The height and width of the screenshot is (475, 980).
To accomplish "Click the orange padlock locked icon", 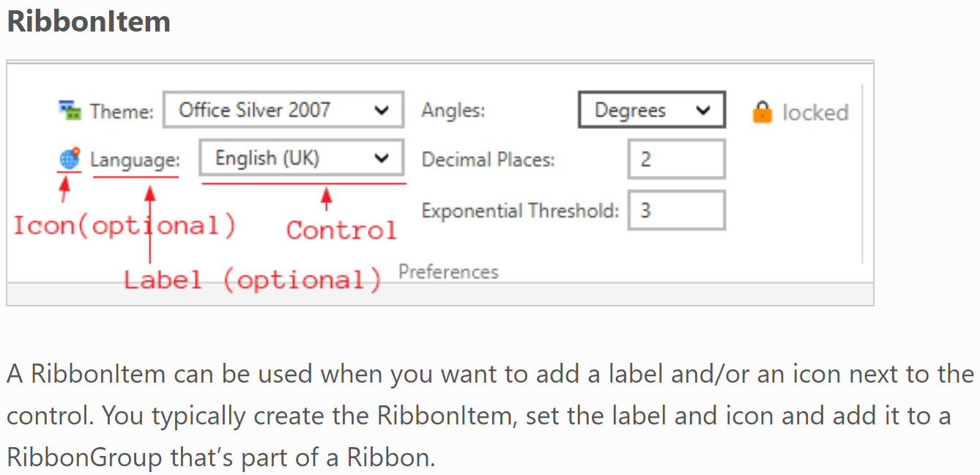I will pyautogui.click(x=762, y=112).
